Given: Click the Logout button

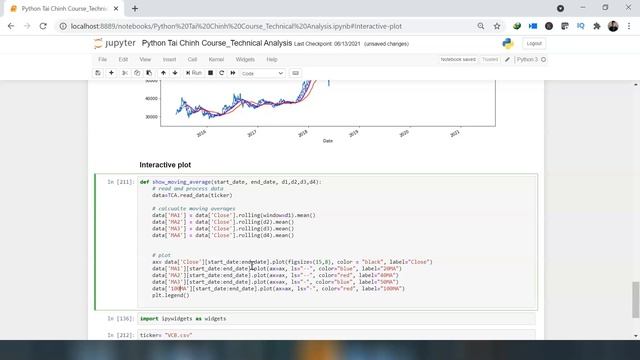Looking at the screenshot, I should pyautogui.click(x=534, y=43).
